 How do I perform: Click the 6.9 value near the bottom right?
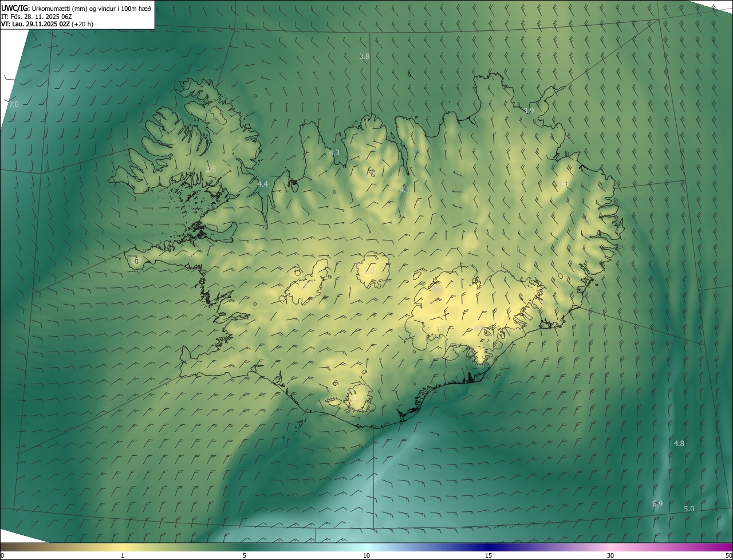coord(657,503)
